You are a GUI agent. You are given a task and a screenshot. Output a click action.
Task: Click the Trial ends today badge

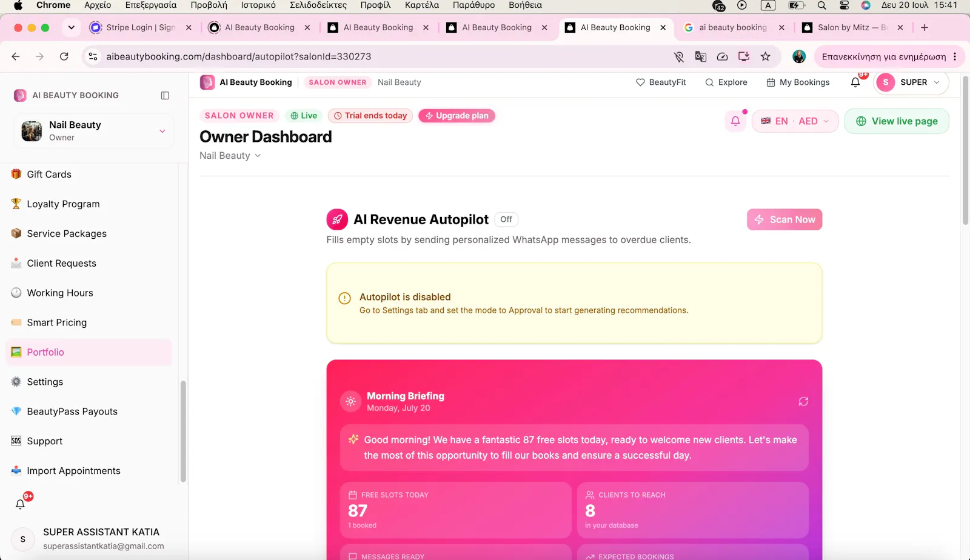[370, 116]
